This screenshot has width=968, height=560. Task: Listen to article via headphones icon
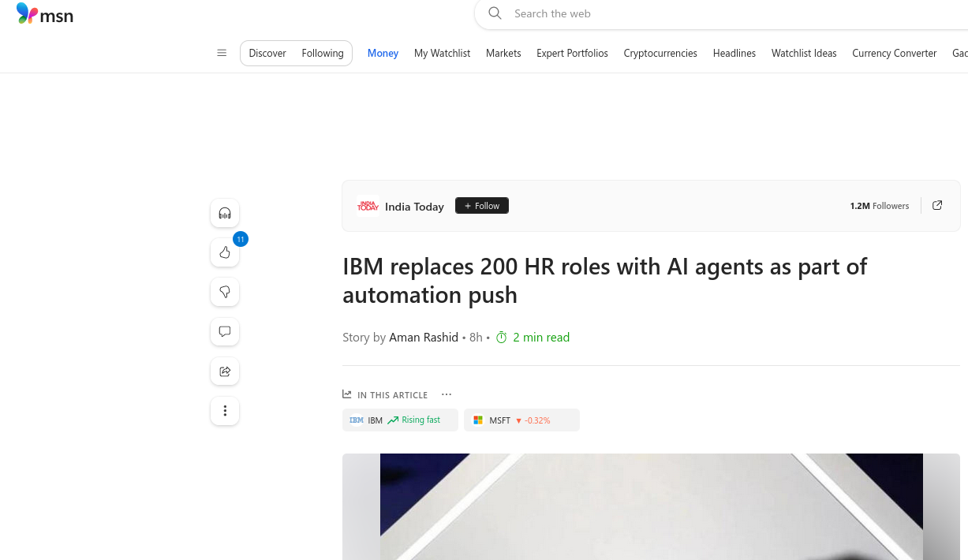pyautogui.click(x=225, y=213)
